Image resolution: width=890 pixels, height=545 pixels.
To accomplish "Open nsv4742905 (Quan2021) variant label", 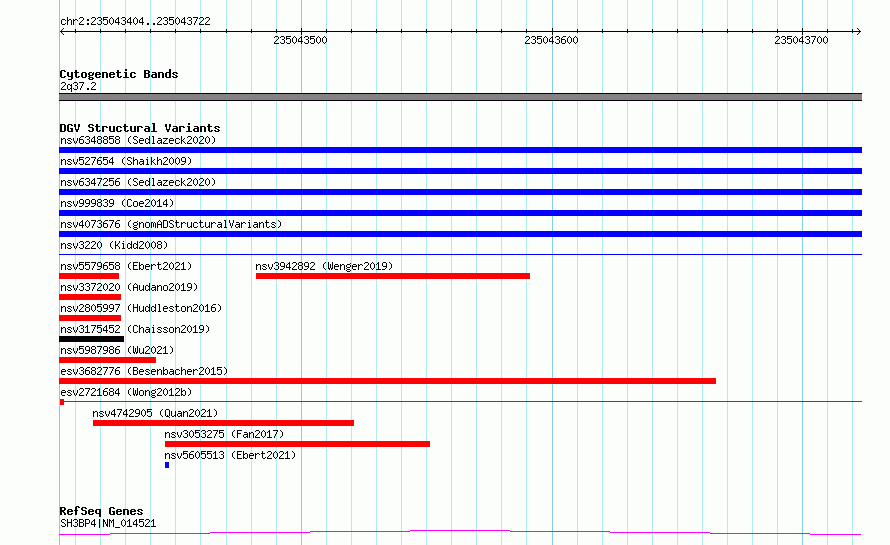I will pos(155,413).
